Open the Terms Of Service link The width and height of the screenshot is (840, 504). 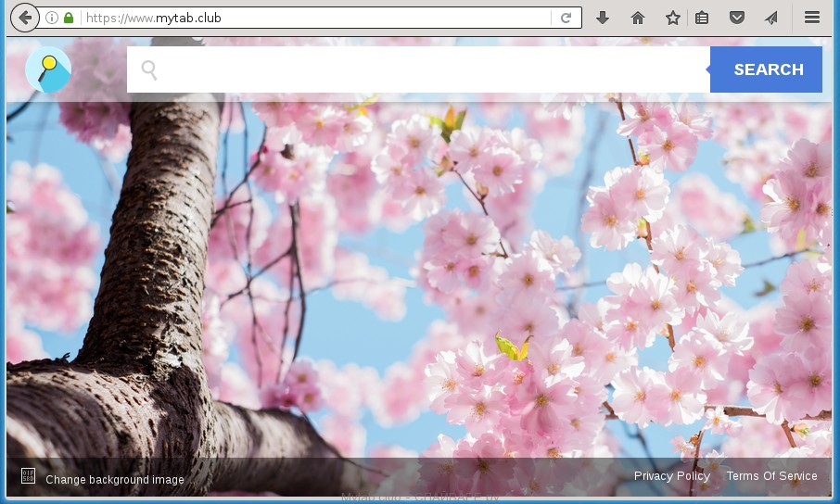pos(771,476)
